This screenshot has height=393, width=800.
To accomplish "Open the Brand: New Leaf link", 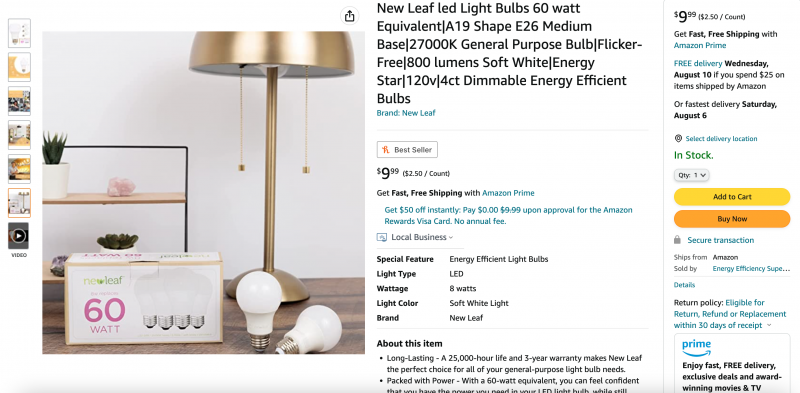I will (x=406, y=113).
